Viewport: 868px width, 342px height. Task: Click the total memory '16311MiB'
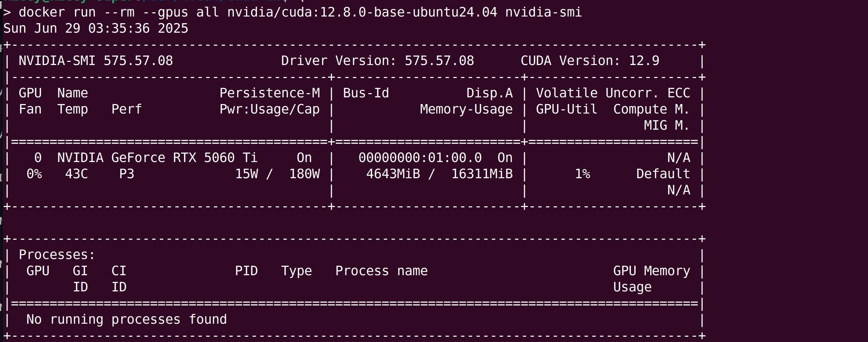(x=482, y=174)
